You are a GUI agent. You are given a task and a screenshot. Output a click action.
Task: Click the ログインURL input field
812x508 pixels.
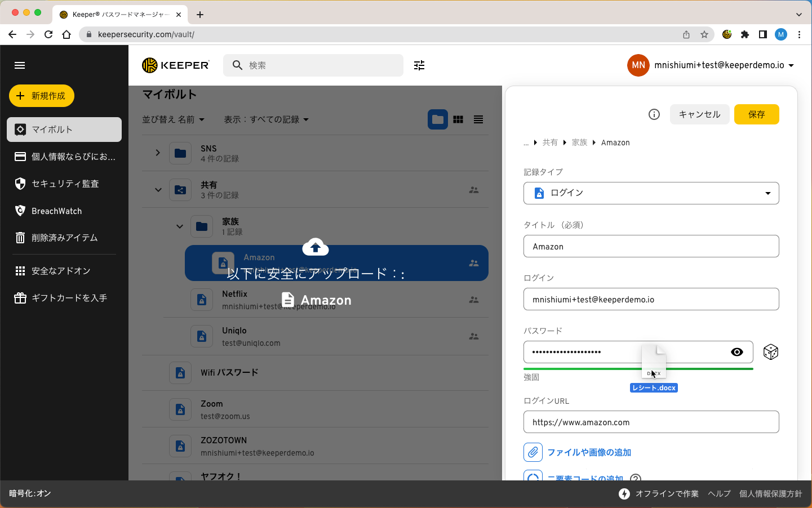coord(651,422)
